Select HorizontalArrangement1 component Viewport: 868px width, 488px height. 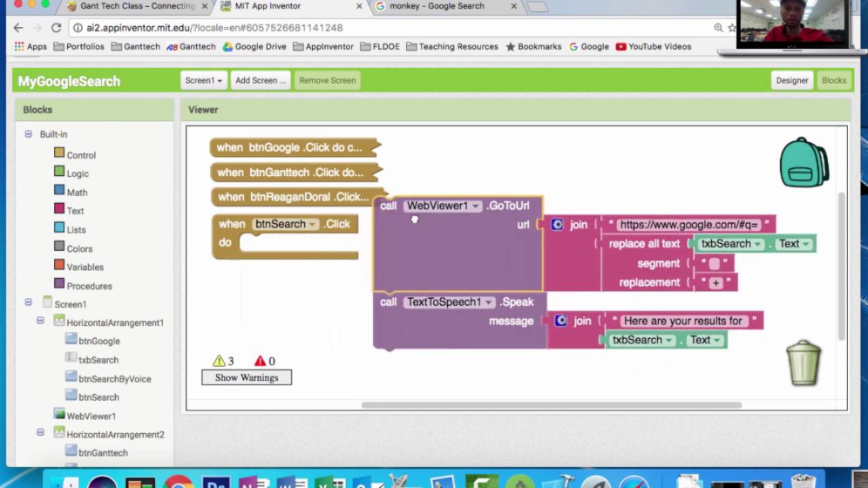coord(115,323)
